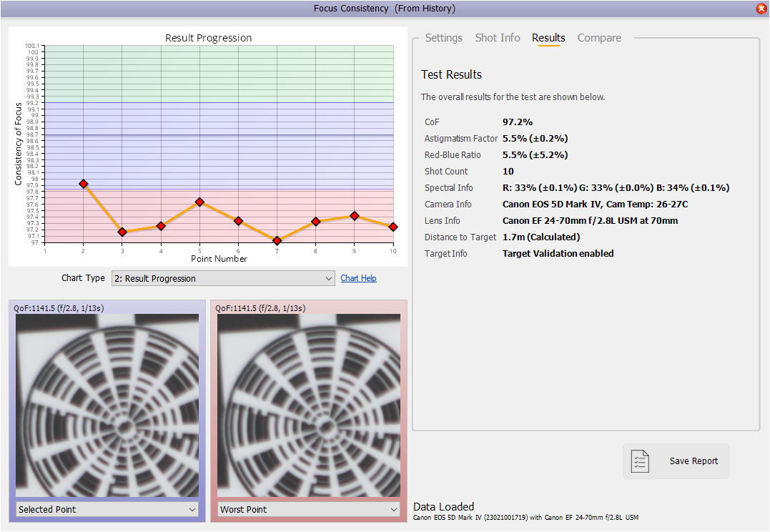Open the Shot Info tab
Image resolution: width=770 pixels, height=532 pixels.
498,38
